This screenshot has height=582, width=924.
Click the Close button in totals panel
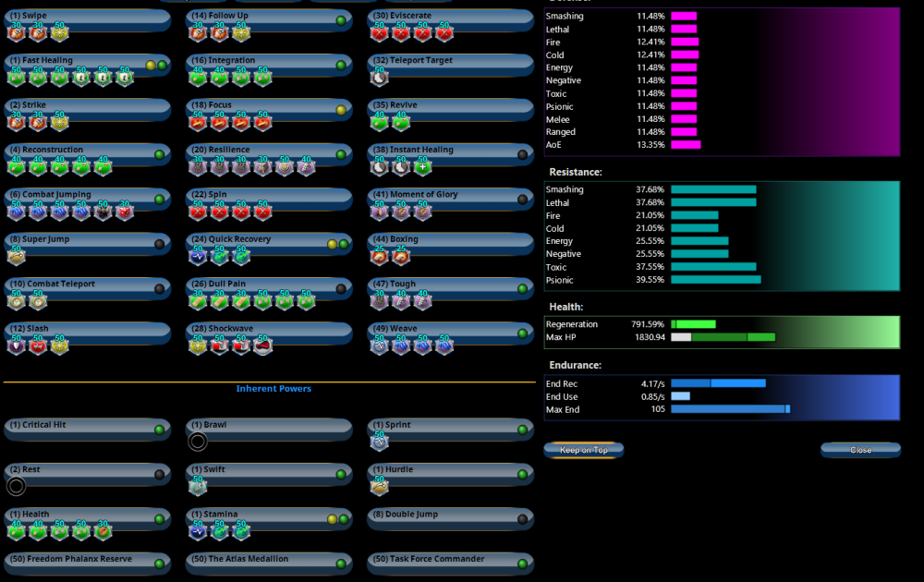click(860, 450)
